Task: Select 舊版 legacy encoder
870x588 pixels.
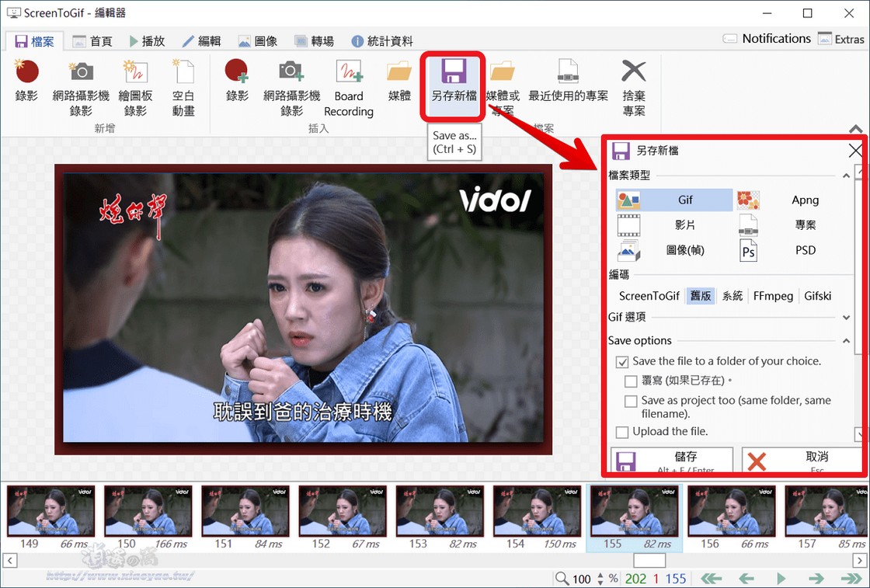Action: [x=700, y=296]
